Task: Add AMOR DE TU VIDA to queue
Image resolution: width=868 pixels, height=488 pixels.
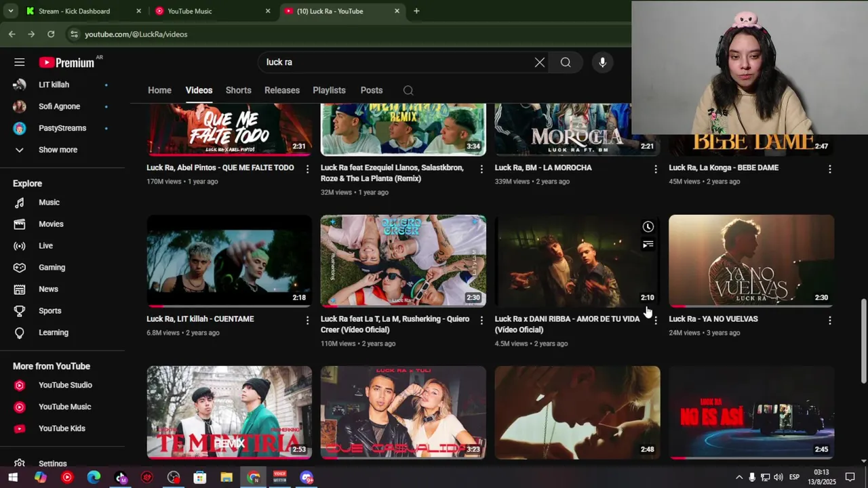Action: (x=648, y=245)
